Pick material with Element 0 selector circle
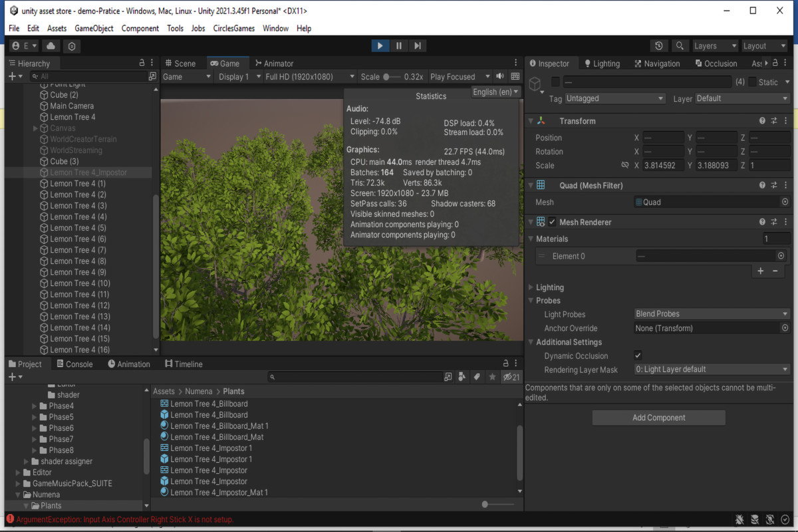Image resolution: width=798 pixels, height=532 pixels. coord(781,256)
